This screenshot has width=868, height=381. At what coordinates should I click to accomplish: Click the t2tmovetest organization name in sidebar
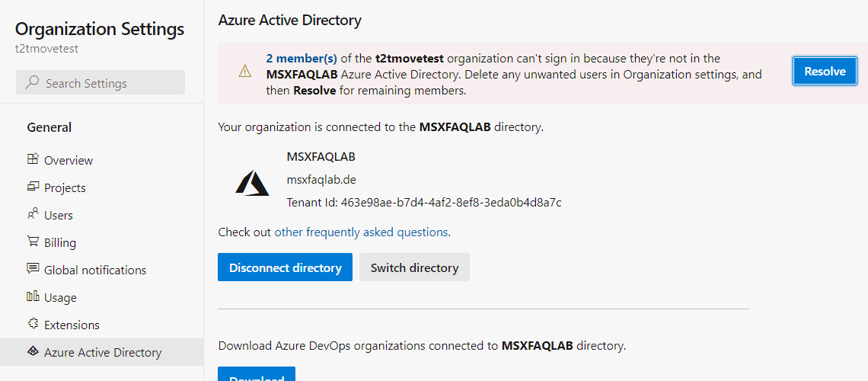pyautogui.click(x=47, y=49)
